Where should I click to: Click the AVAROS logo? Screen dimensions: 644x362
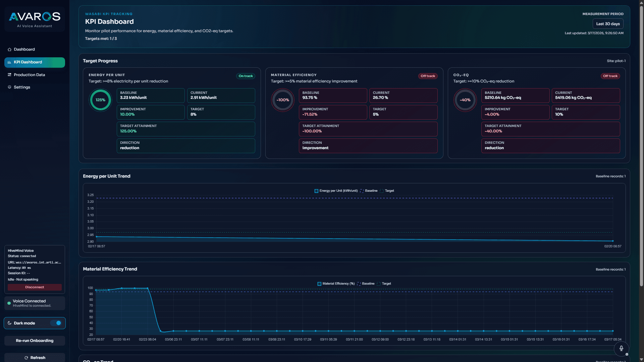pos(35,17)
